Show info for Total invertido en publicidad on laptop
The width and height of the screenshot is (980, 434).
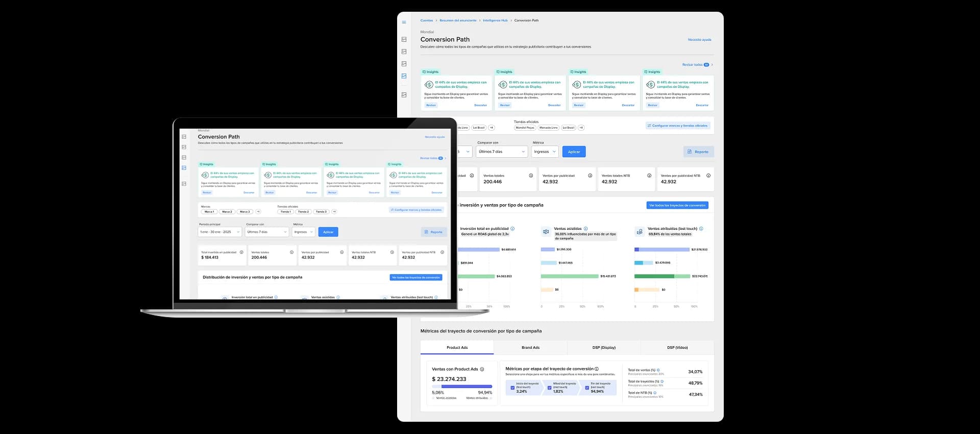(x=241, y=252)
